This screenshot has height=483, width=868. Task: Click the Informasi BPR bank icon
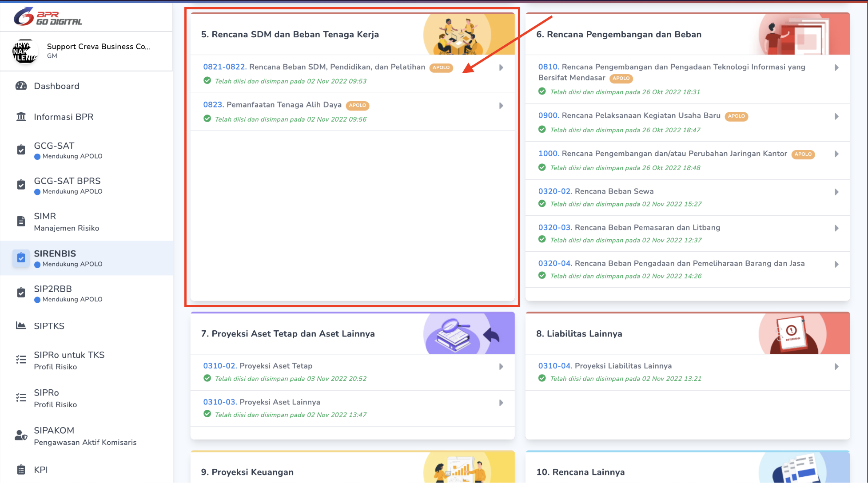point(21,117)
